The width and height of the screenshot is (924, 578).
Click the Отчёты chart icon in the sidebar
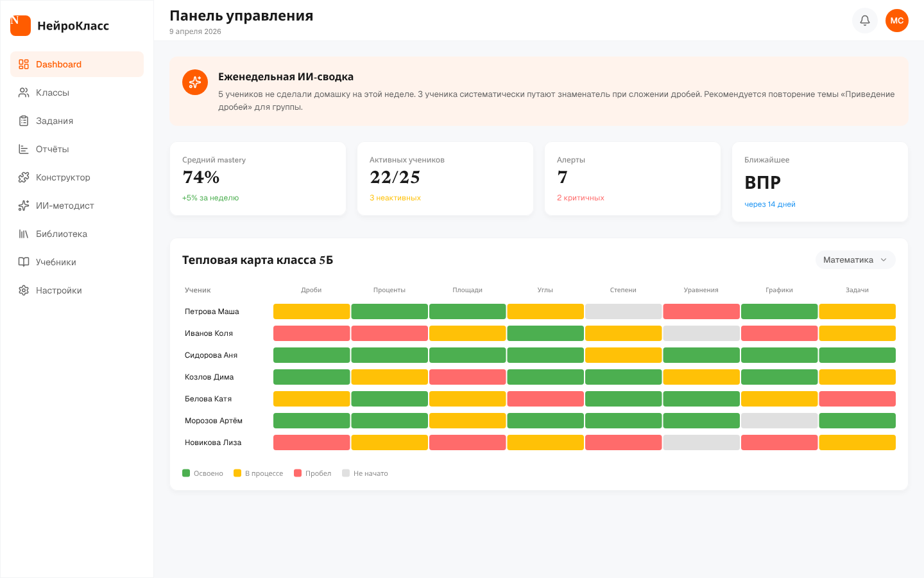(x=24, y=149)
